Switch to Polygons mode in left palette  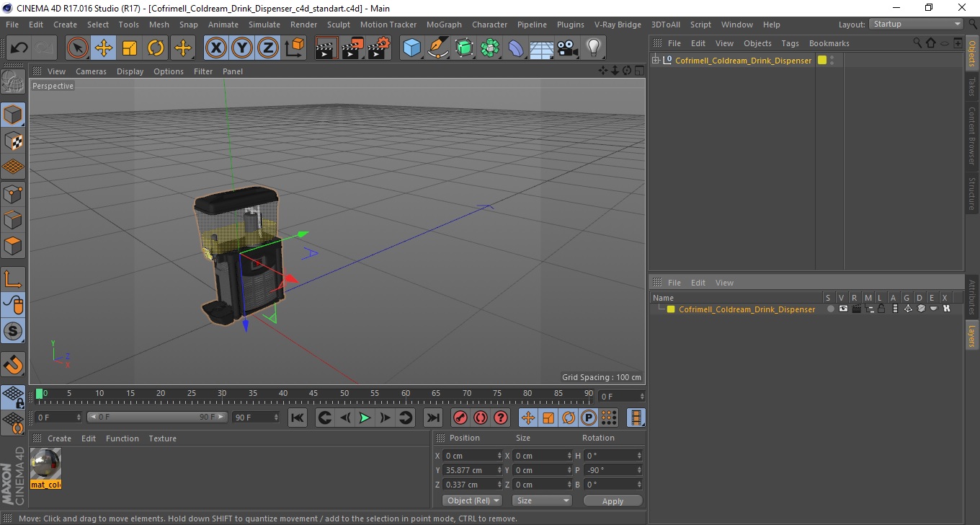click(13, 245)
